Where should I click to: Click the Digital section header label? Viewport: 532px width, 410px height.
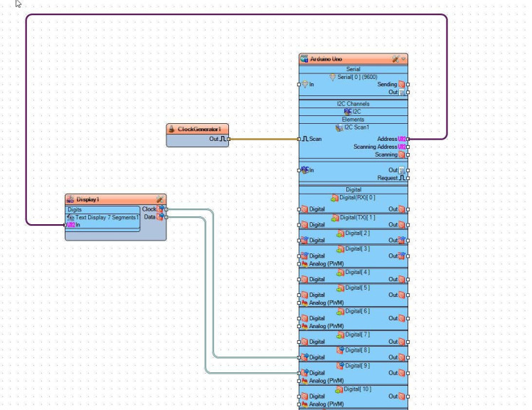coord(353,189)
